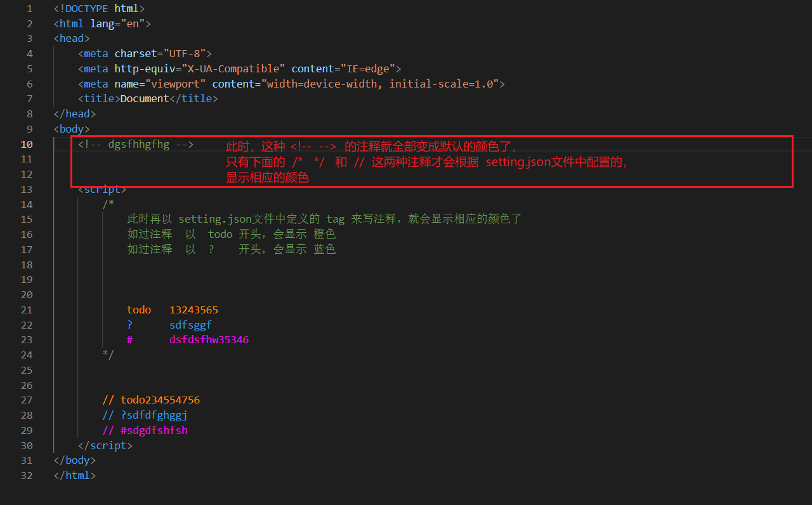812x505 pixels.
Task: Click the comment line about todo showing orange
Action: click(x=232, y=234)
